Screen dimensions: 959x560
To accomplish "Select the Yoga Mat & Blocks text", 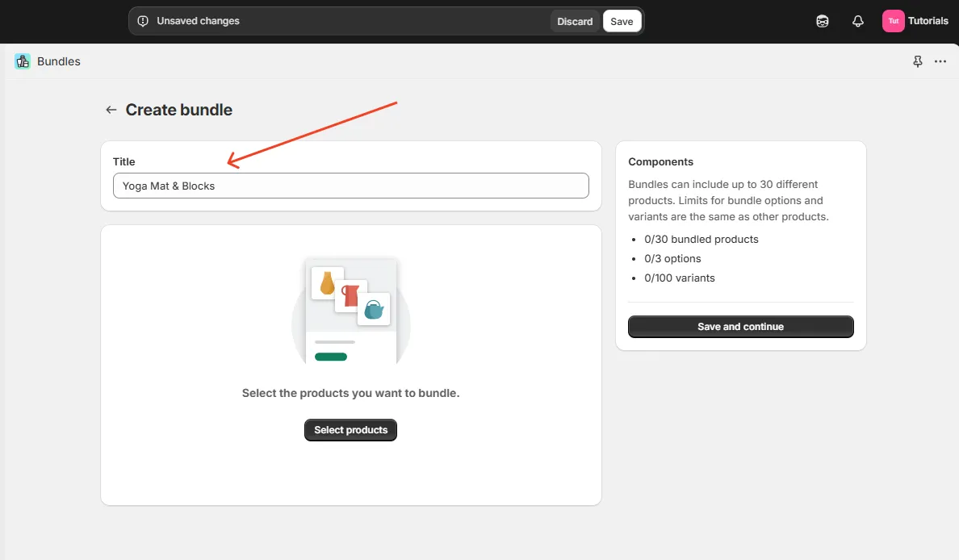I will coord(167,186).
